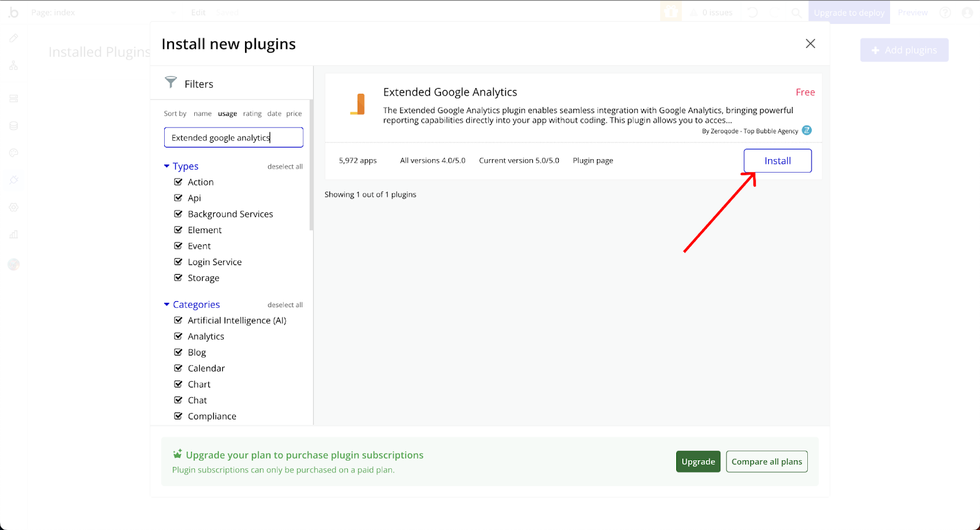Uncheck the Blog category checkbox
The image size is (980, 530).
point(178,352)
